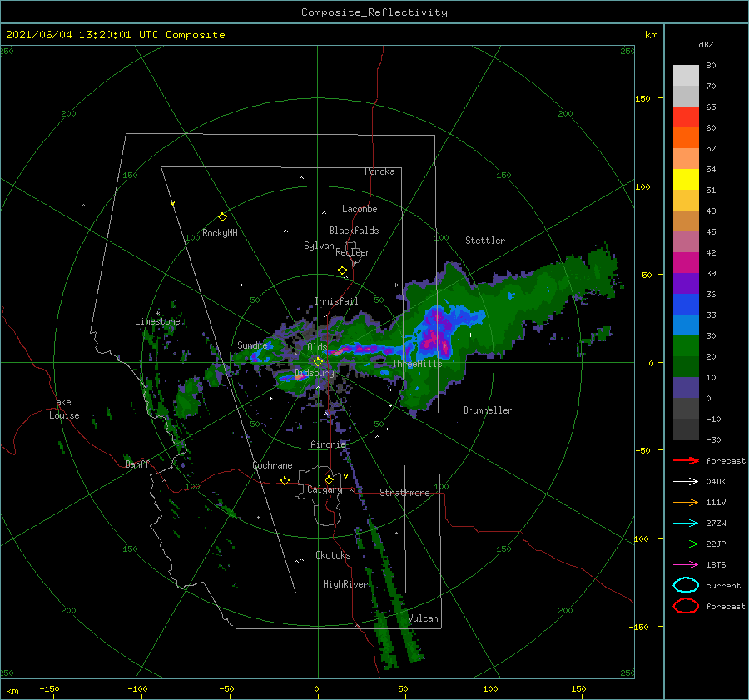
Task: Click the red forecast arrow legend icon
Action: [686, 460]
